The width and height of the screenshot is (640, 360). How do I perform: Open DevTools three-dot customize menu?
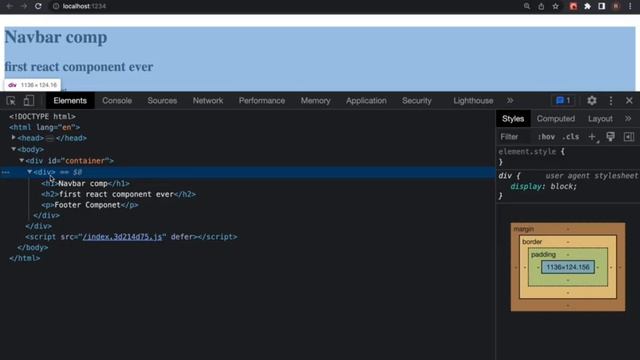click(611, 100)
